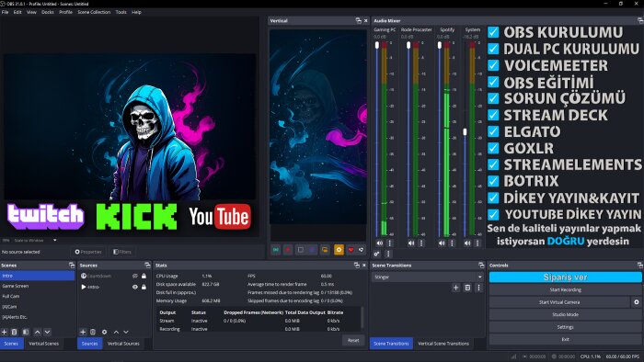Switch to the Vertical Sources tab
644x362 pixels.
point(123,344)
